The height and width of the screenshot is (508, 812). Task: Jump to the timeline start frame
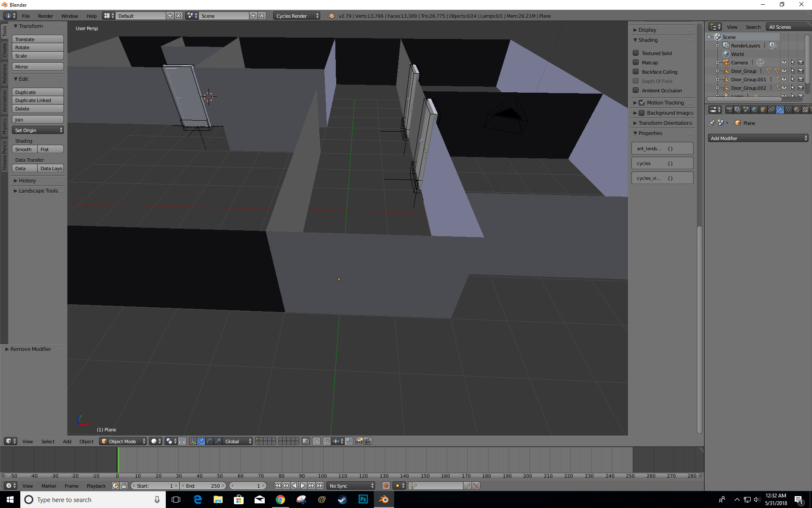point(277,486)
